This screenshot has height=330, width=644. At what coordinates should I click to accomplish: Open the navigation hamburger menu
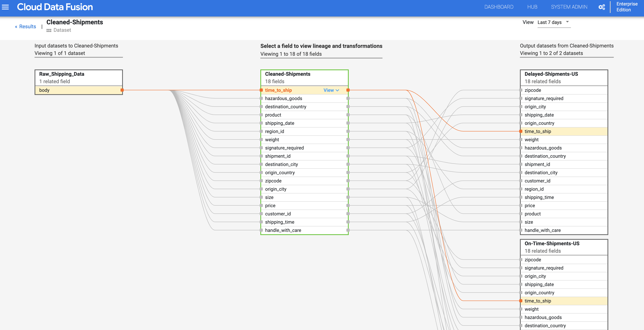(x=5, y=7)
